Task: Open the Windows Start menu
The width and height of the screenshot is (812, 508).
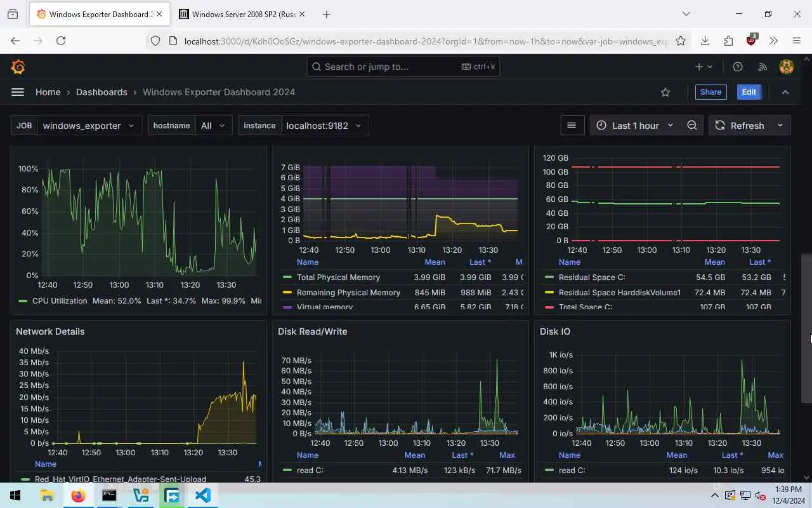Action: click(15, 495)
